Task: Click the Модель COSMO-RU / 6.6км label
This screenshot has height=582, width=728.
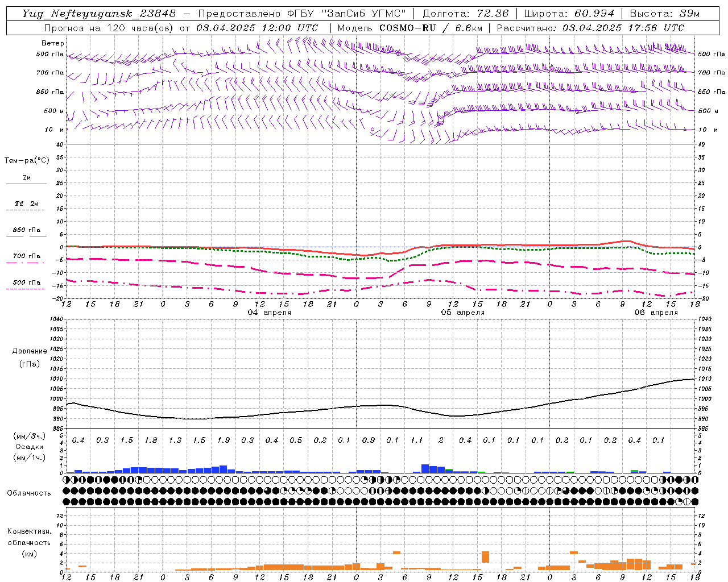Action: click(x=410, y=28)
